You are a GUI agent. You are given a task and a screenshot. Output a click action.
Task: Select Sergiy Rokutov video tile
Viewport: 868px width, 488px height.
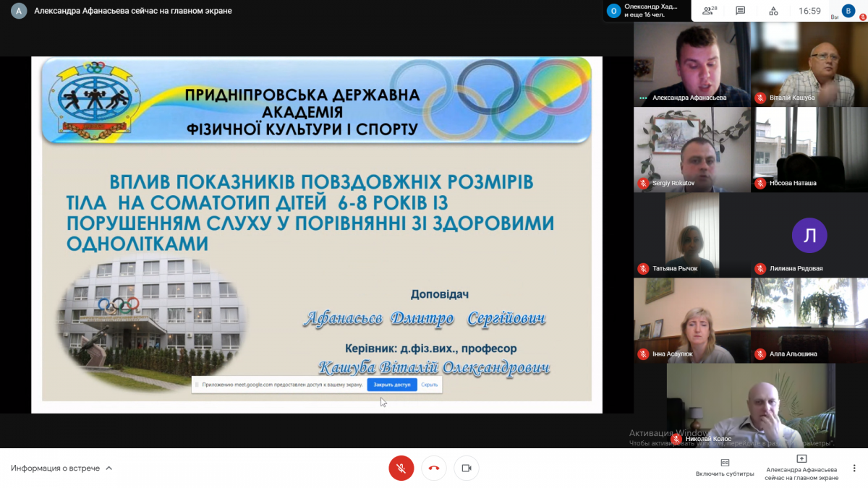click(692, 150)
